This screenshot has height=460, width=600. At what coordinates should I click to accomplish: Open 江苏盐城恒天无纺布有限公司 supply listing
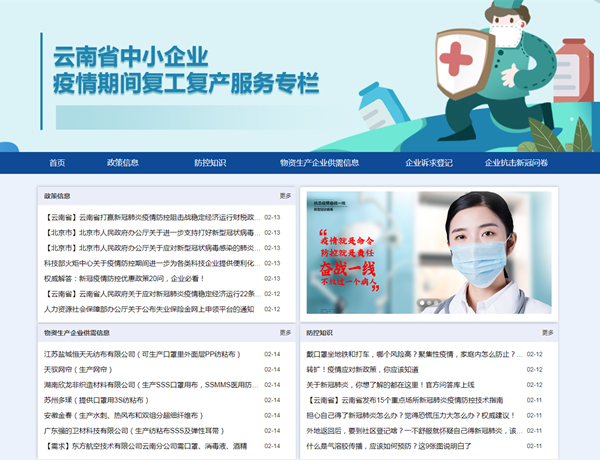pos(145,354)
